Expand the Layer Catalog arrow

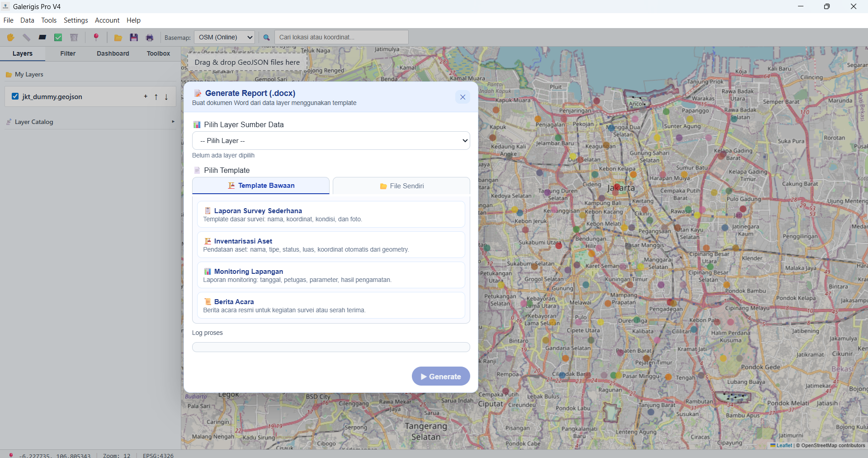click(x=173, y=122)
